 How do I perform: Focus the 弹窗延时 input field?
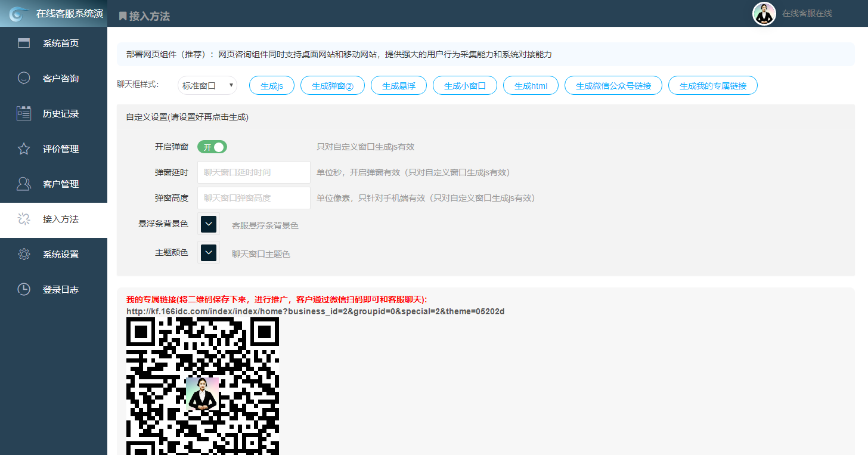click(x=254, y=172)
